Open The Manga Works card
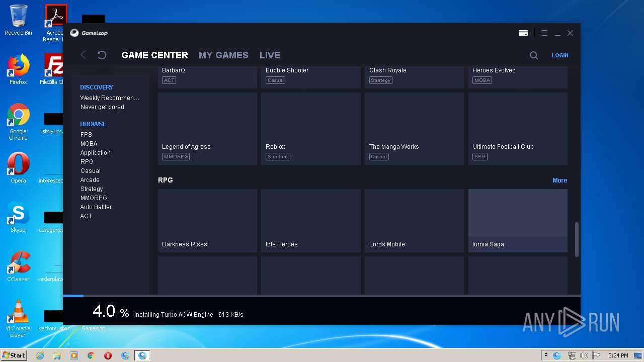The width and height of the screenshot is (644, 362). (x=414, y=129)
